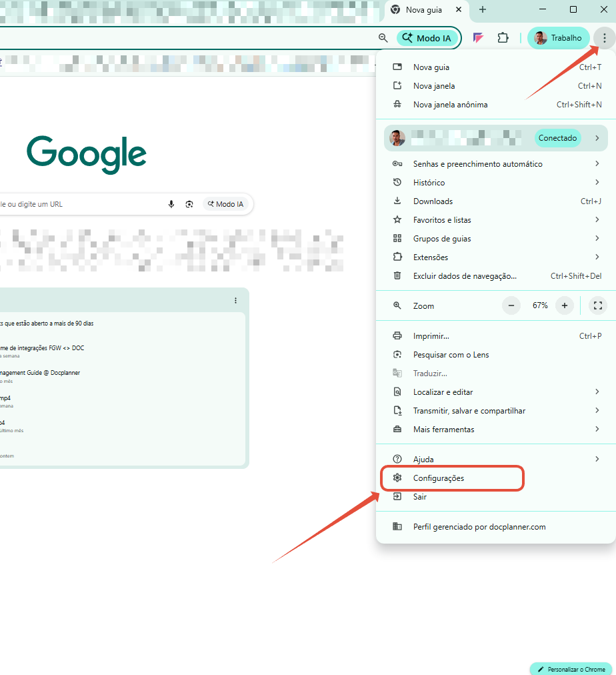Click the Sair exit icon
Image resolution: width=616 pixels, height=675 pixels.
coord(397,496)
